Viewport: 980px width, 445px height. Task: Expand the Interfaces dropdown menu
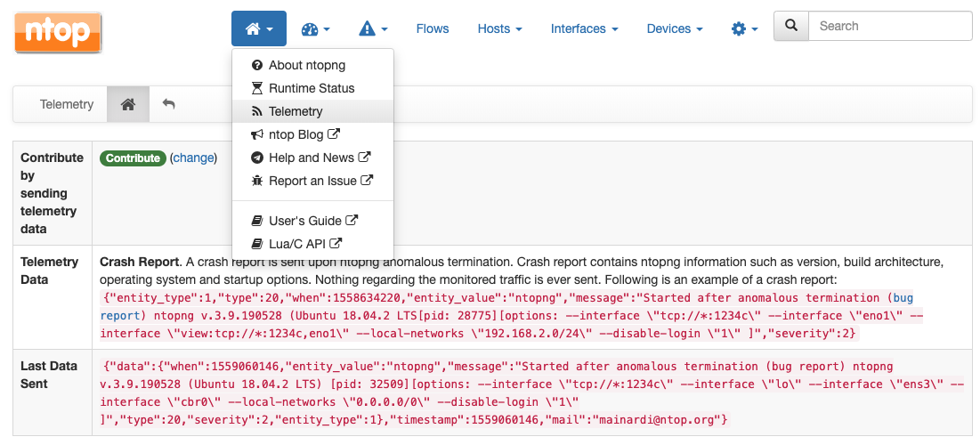coord(585,28)
